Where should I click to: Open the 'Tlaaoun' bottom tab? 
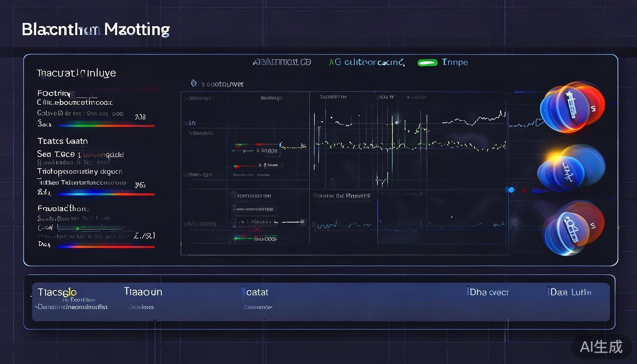pyautogui.click(x=143, y=291)
